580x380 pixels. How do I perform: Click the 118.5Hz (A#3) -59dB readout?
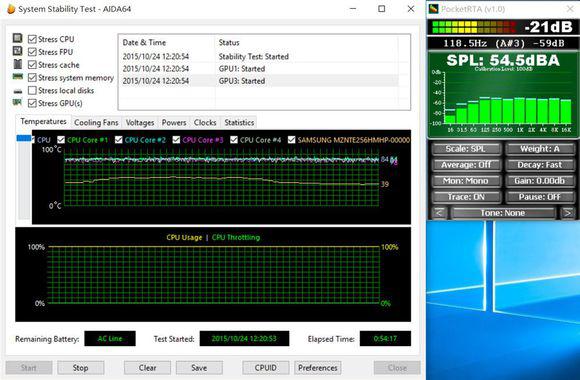coord(503,43)
